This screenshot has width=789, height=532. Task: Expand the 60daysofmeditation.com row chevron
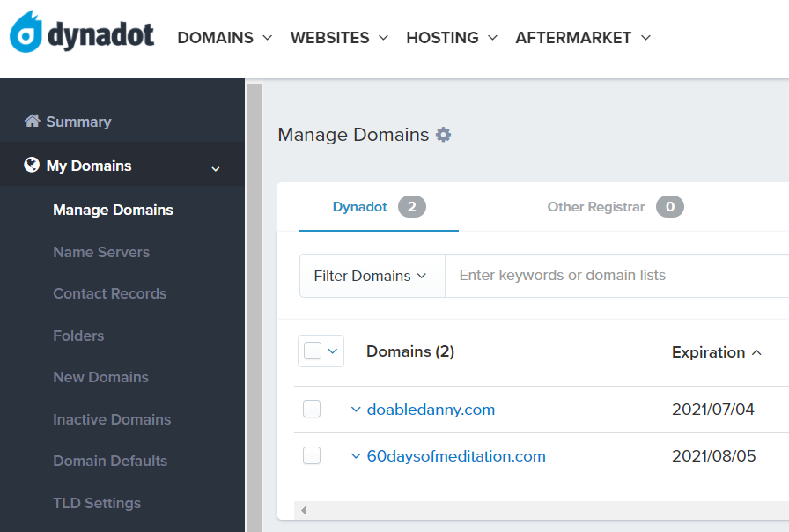tap(356, 456)
